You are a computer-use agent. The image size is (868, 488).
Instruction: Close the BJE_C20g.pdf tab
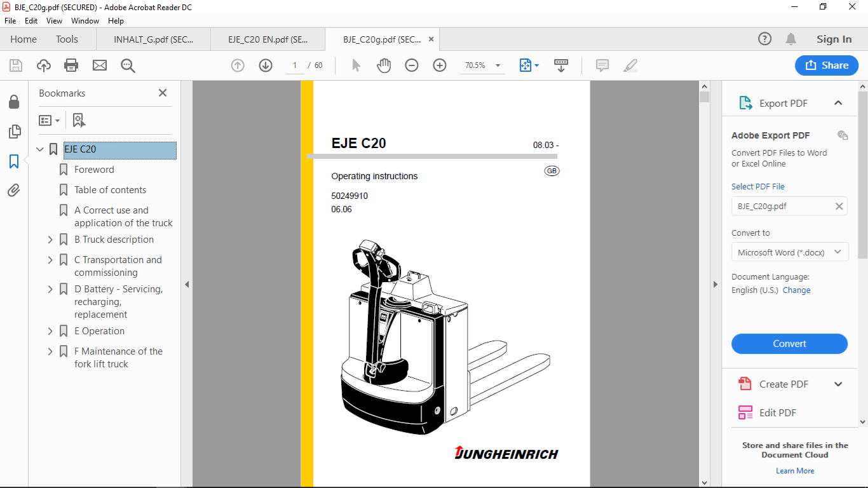431,39
